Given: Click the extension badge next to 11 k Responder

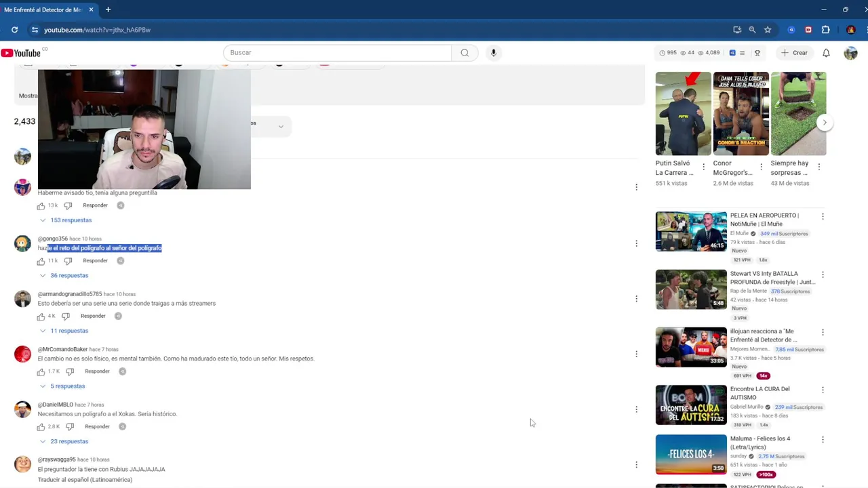Looking at the screenshot, I should tap(120, 261).
